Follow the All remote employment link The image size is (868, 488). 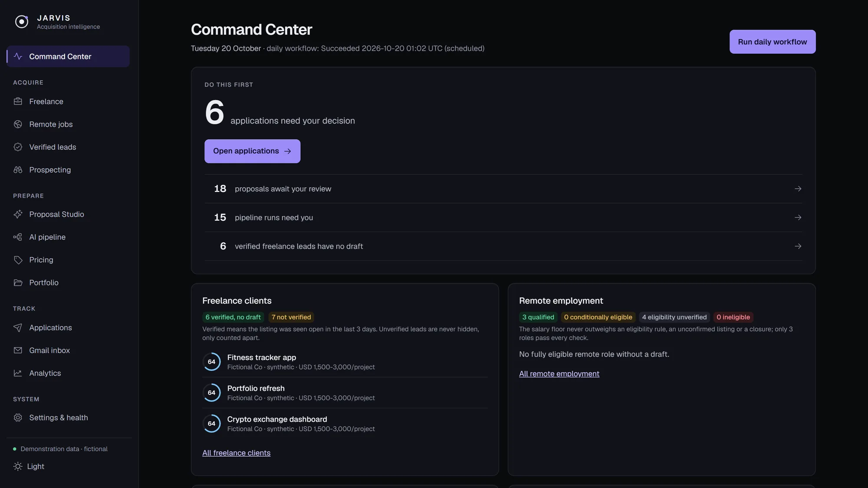click(559, 373)
